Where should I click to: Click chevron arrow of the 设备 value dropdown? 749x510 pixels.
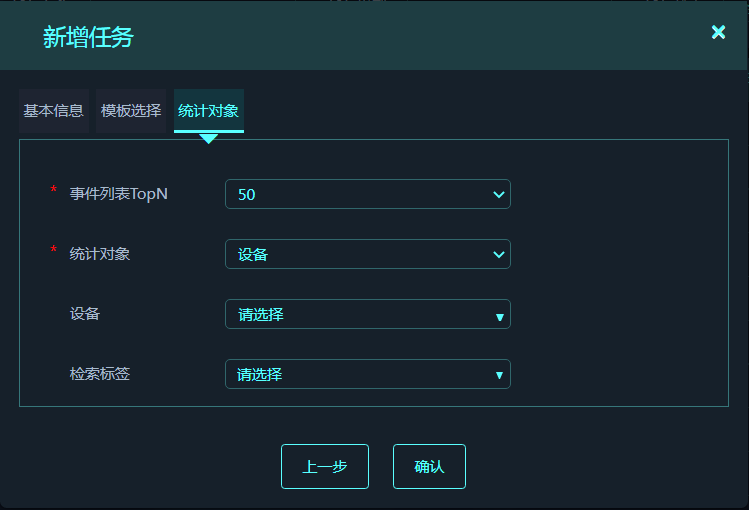coord(499,255)
